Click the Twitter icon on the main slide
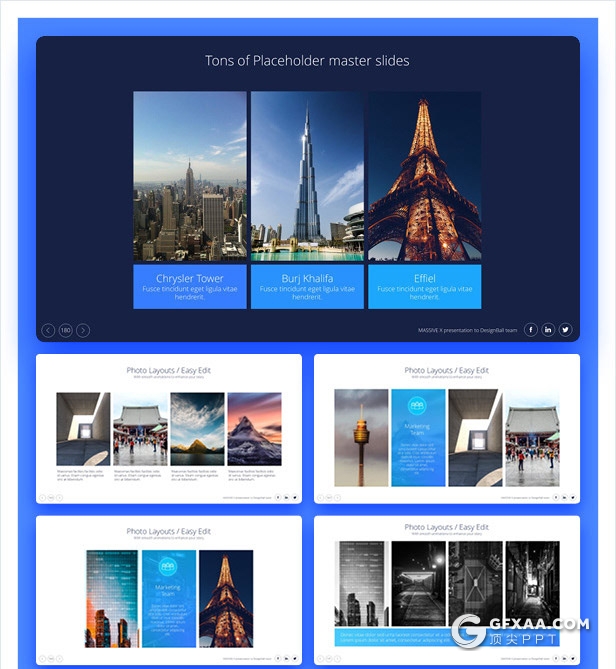The width and height of the screenshot is (616, 669). 565,330
